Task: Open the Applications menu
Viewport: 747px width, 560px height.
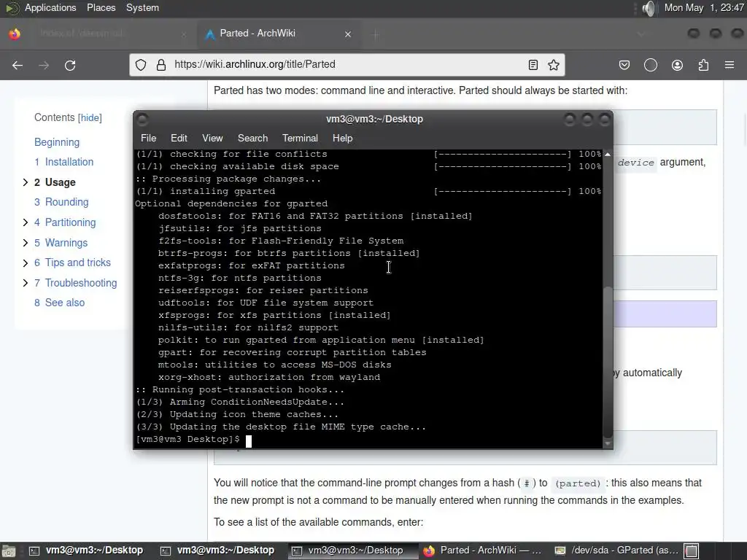Action: click(50, 7)
